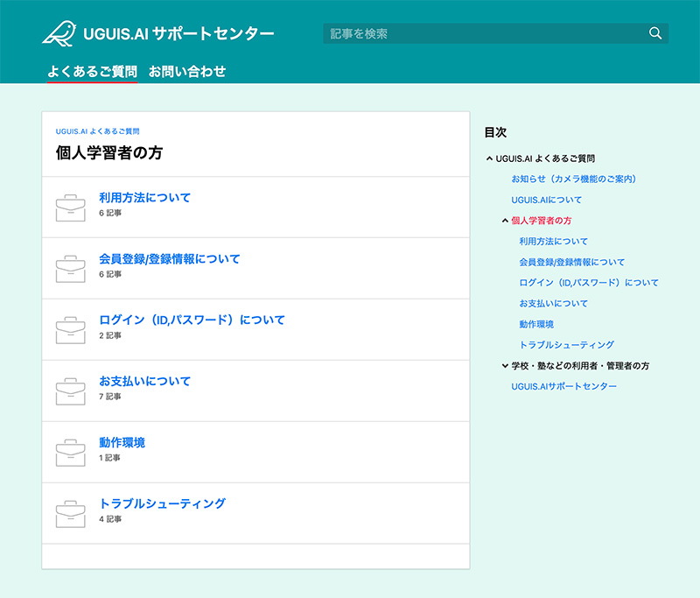Viewport: 700px width, 598px height.
Task: Switch to the お問い合わせ tab
Action: pyautogui.click(x=187, y=71)
